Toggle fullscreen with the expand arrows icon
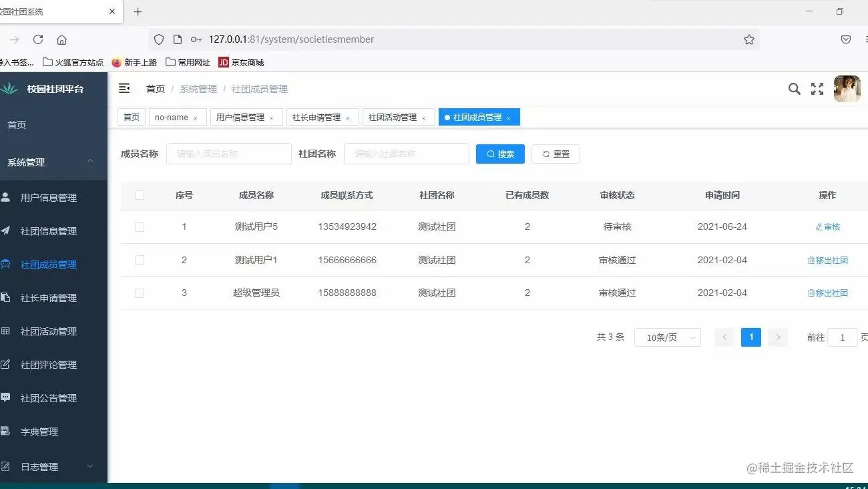Screen dimensions: 868x489 pos(817,89)
